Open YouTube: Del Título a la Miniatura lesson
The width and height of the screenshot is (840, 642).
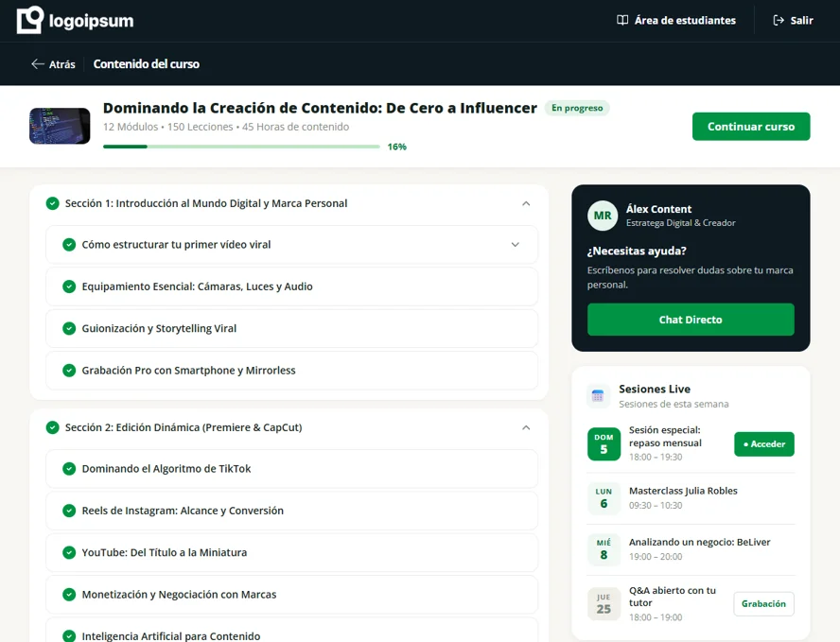click(x=292, y=552)
